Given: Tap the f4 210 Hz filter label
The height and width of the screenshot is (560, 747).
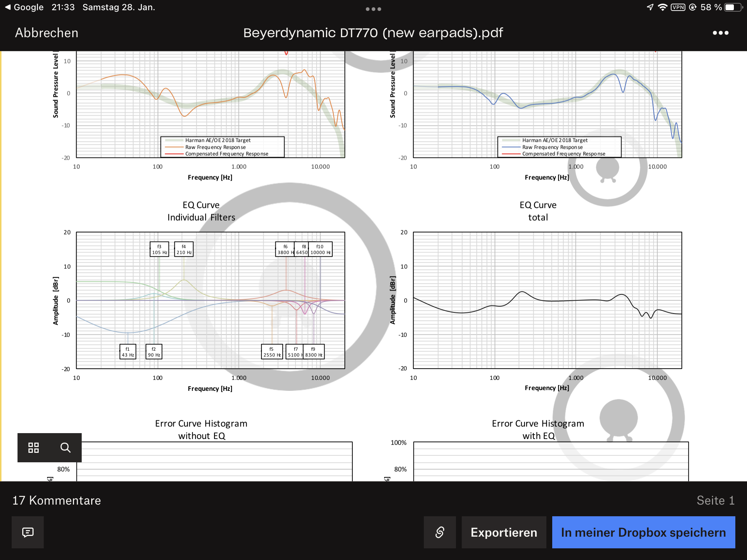Looking at the screenshot, I should coord(184,249).
